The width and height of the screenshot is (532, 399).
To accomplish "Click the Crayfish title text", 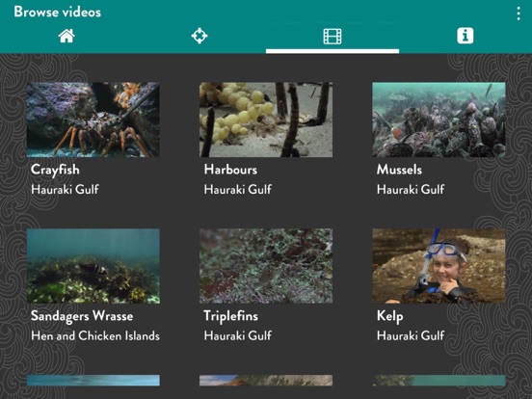I will 55,170.
